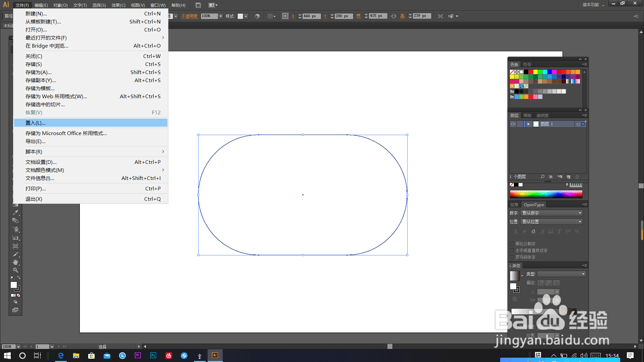The height and width of the screenshot is (362, 644).
Task: Select the Eyedropper tool
Action: 15,213
